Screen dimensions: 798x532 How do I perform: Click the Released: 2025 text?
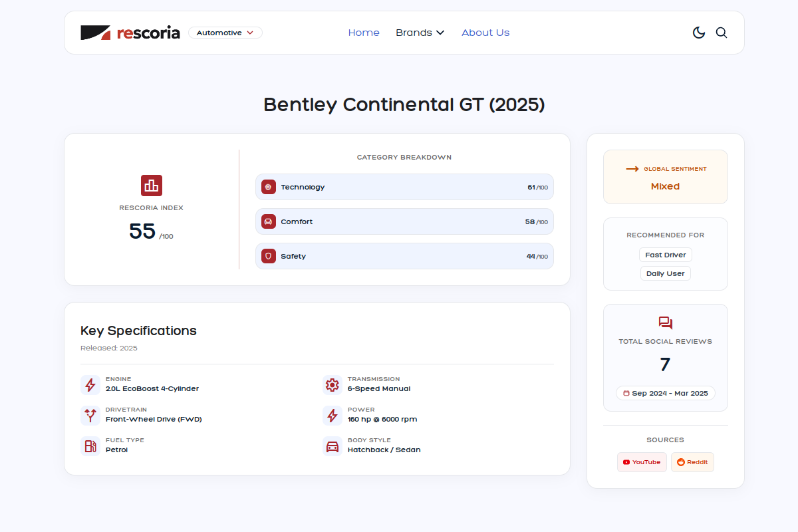pyautogui.click(x=109, y=348)
